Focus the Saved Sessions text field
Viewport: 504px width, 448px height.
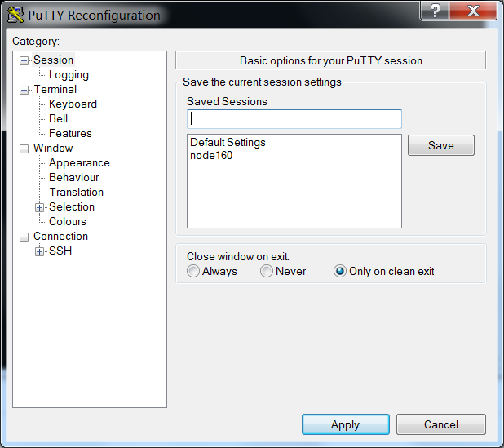click(294, 119)
